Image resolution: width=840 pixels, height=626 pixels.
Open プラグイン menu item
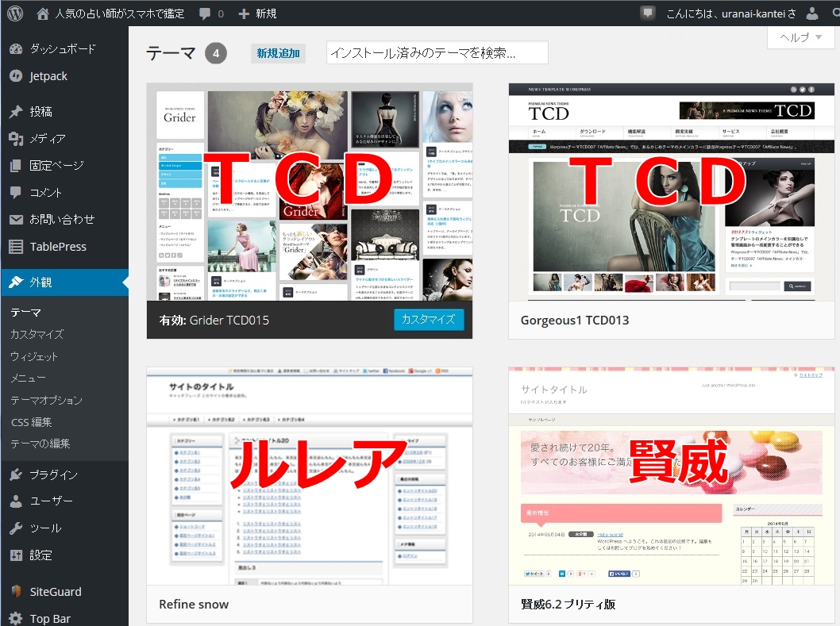point(64,474)
